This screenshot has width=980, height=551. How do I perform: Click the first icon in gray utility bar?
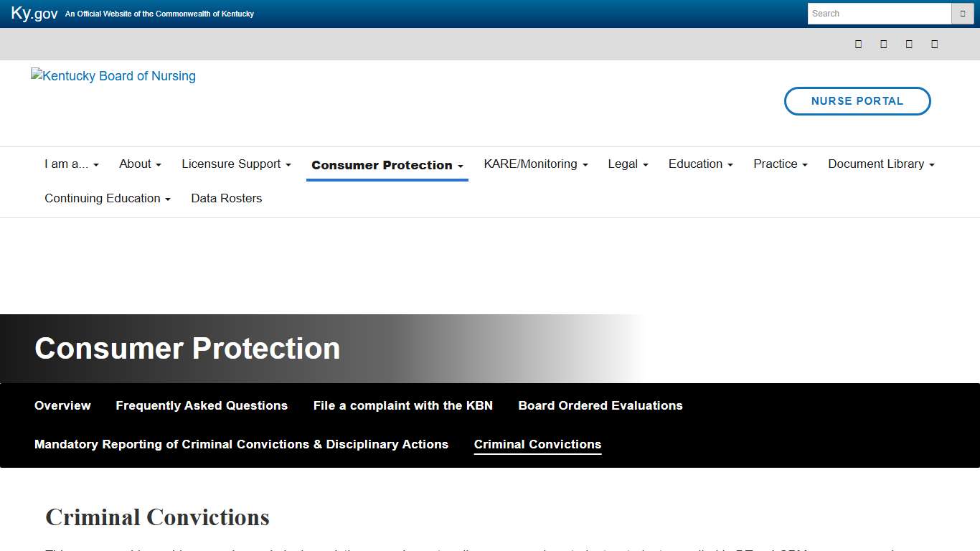coord(858,44)
